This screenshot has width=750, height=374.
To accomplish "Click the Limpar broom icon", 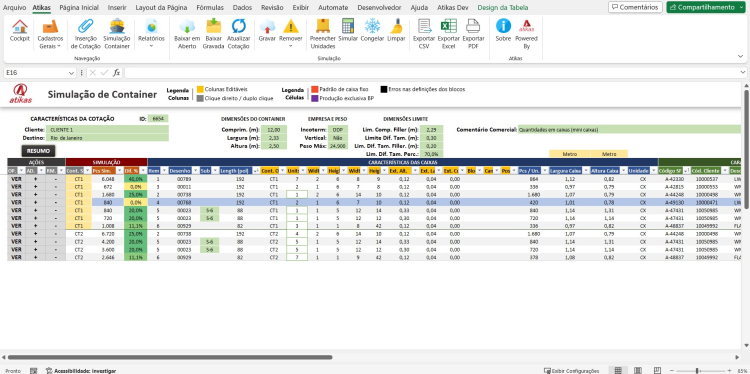I will [396, 26].
